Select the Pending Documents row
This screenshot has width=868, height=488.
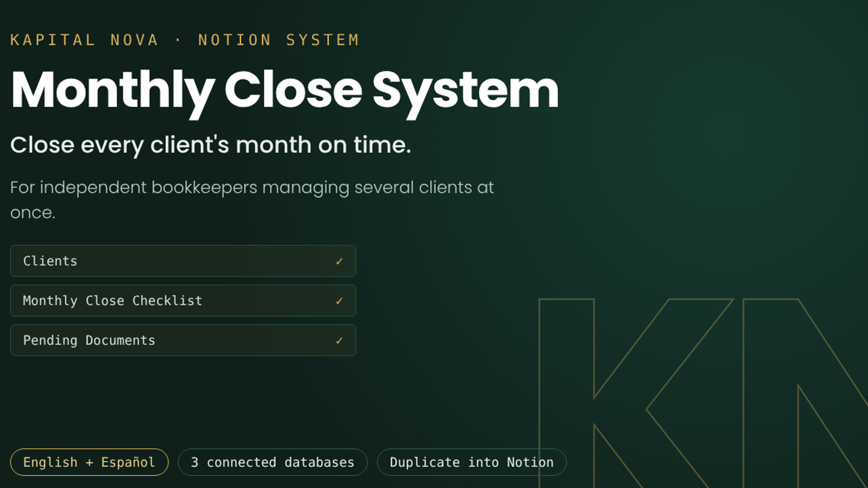pyautogui.click(x=183, y=340)
